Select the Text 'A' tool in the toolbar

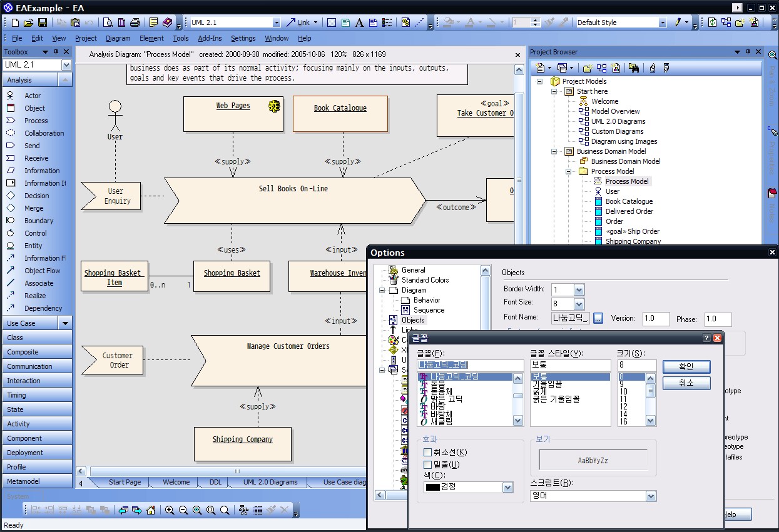(359, 23)
